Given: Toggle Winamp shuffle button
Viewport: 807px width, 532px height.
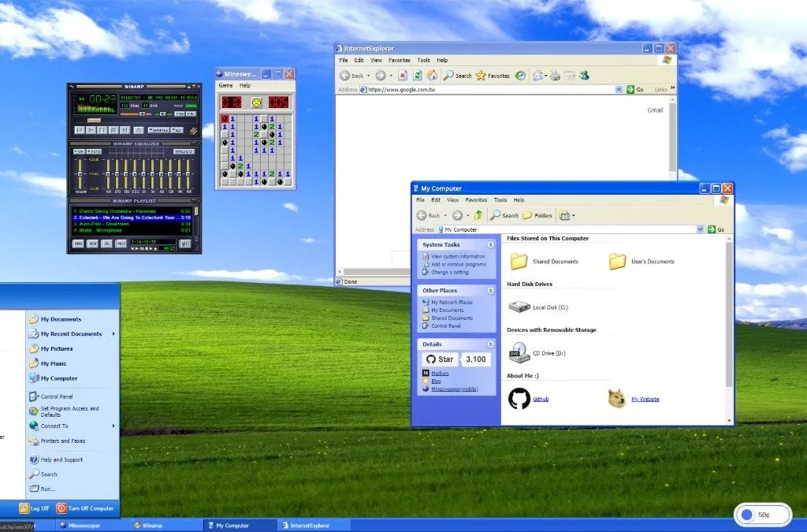Looking at the screenshot, I should (158, 130).
